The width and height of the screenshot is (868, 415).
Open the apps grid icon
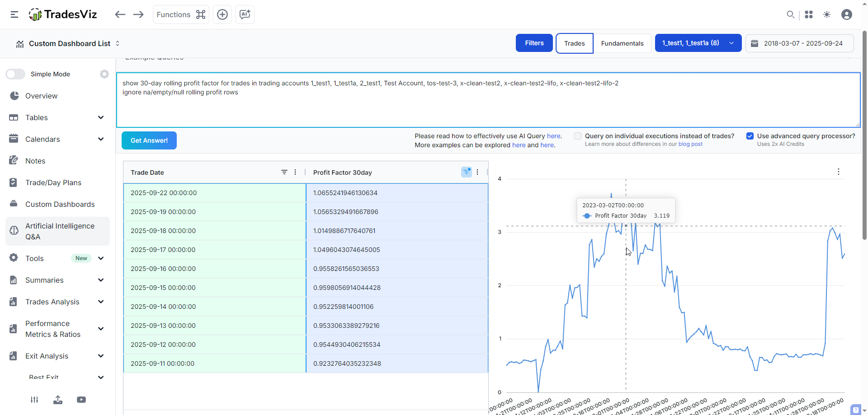click(809, 14)
